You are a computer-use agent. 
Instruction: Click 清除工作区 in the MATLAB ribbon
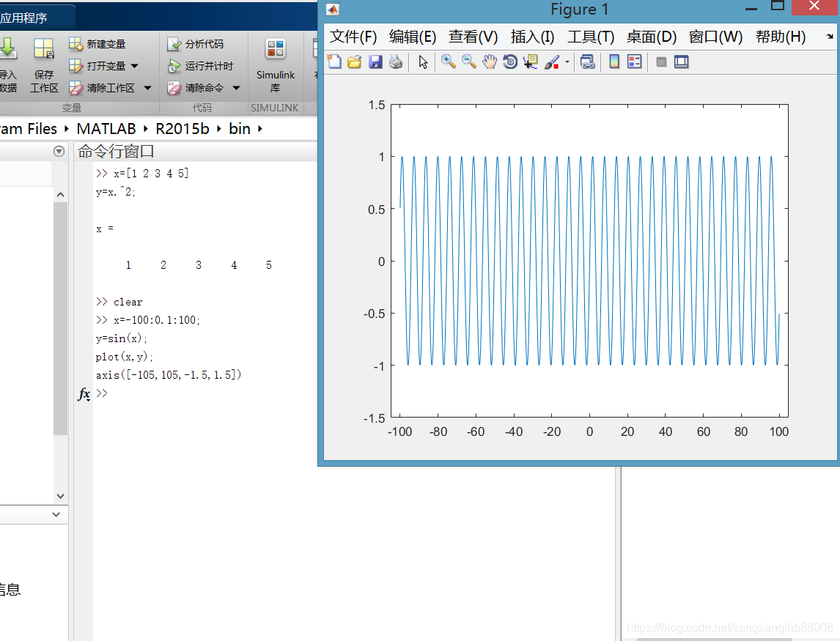(x=103, y=88)
